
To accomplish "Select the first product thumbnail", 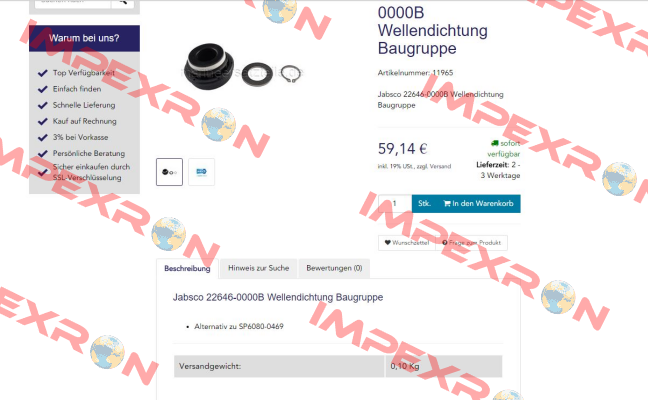I will click(x=169, y=172).
